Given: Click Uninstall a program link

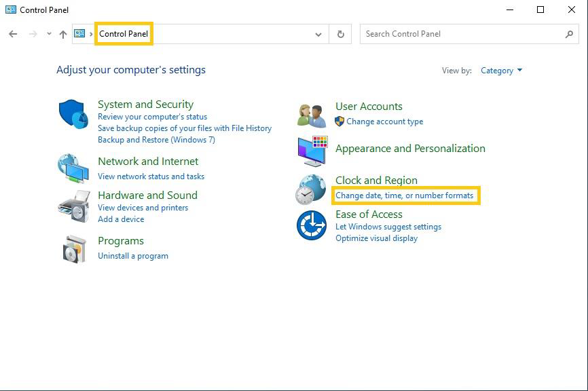Looking at the screenshot, I should 133,256.
